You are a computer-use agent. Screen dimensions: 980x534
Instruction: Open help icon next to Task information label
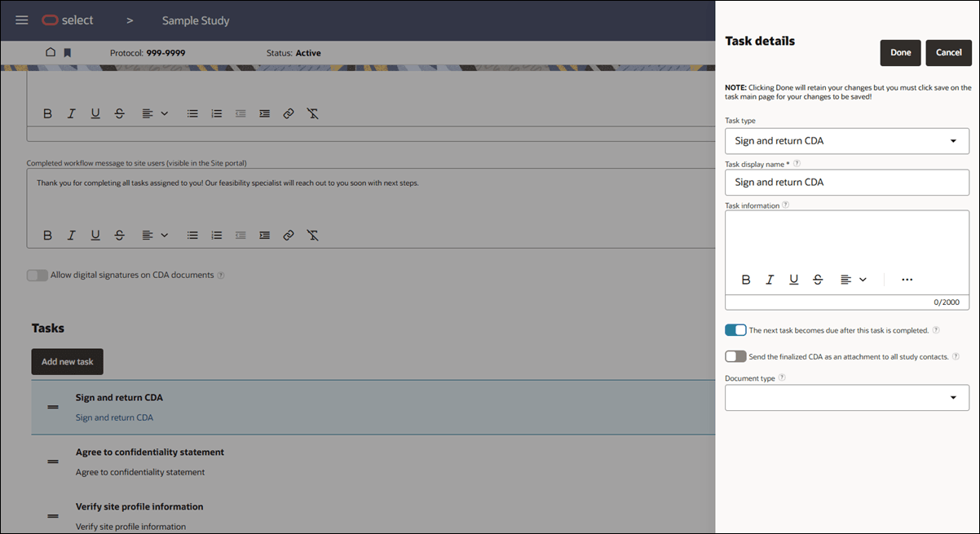(x=785, y=205)
